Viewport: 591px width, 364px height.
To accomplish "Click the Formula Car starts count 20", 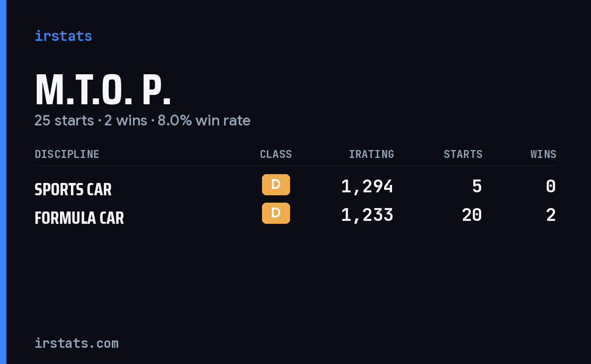I will (472, 215).
